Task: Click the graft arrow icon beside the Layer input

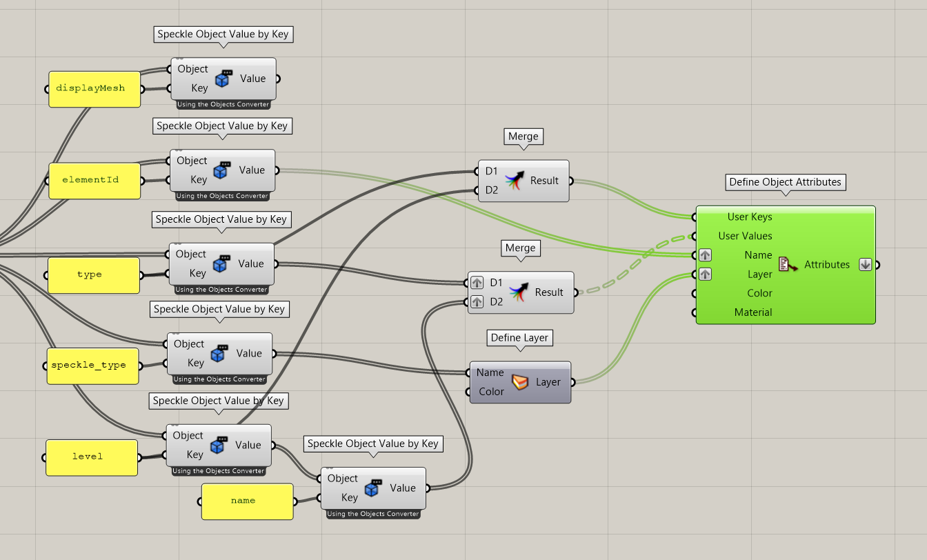Action: 705,274
